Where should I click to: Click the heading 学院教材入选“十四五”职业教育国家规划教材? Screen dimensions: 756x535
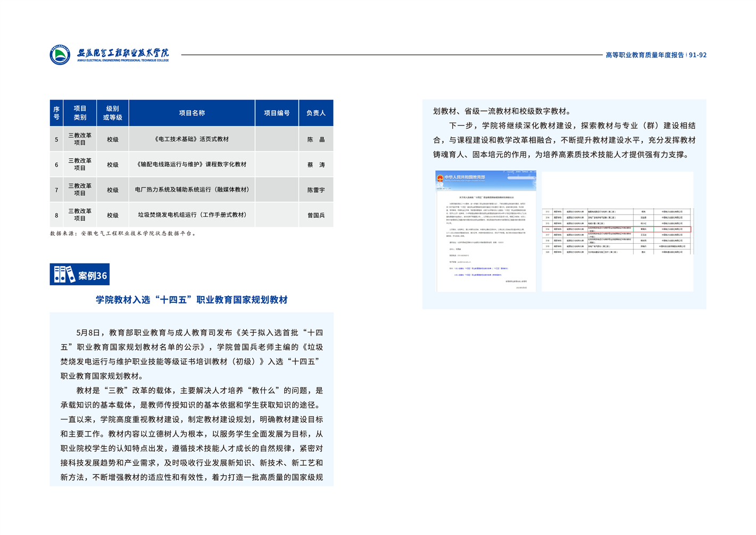(192, 300)
